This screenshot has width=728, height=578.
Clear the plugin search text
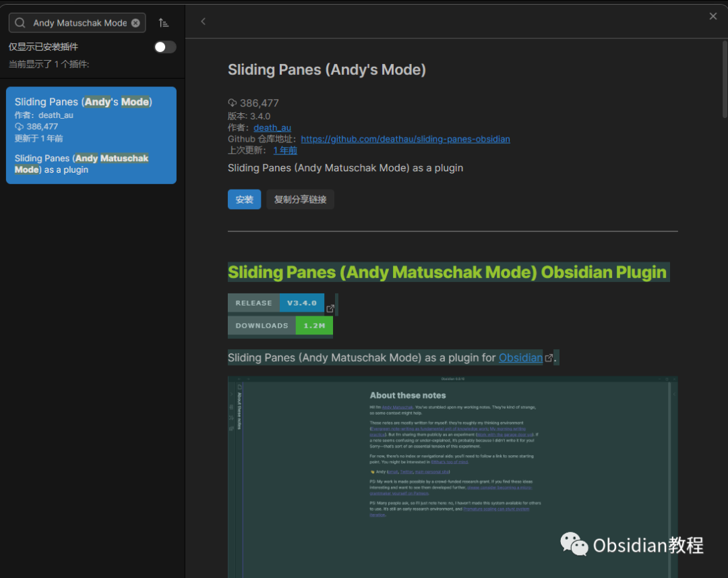pos(135,23)
